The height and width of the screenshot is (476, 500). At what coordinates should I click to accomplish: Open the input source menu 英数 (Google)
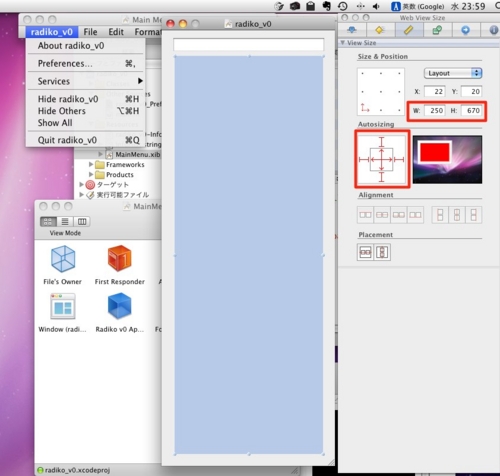[x=418, y=6]
